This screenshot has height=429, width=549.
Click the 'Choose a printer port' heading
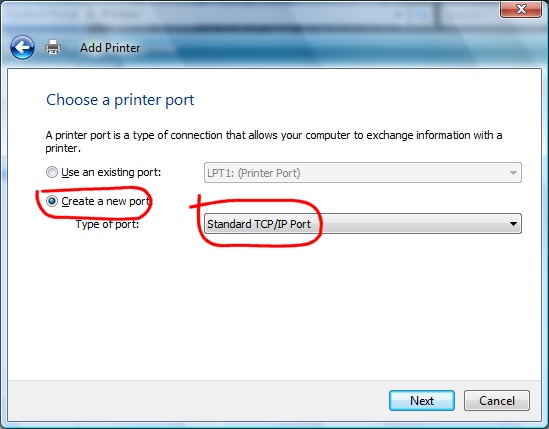pos(120,100)
